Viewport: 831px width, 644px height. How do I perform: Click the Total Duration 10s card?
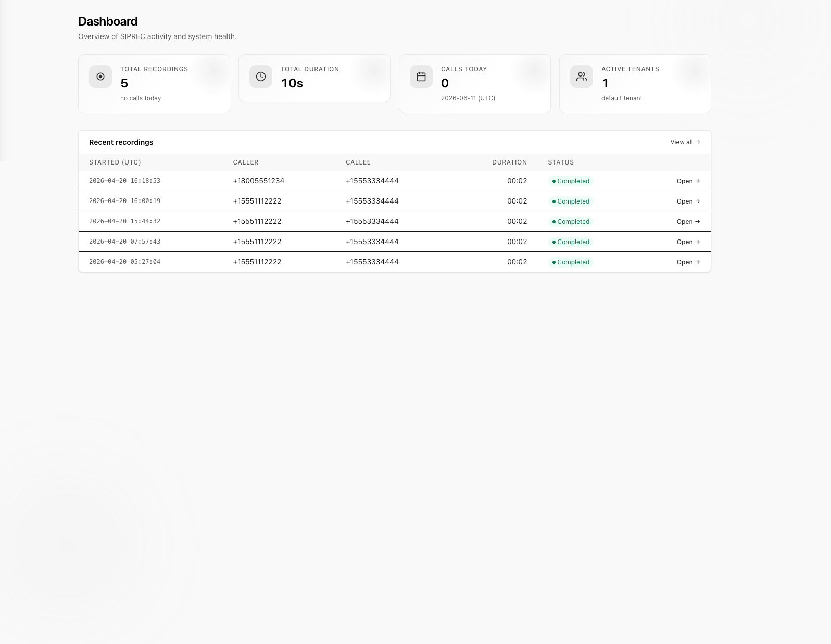(x=314, y=78)
